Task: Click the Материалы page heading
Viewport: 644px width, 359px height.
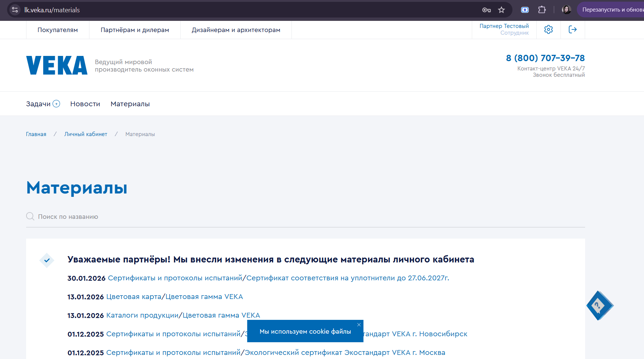Action: coord(77,188)
